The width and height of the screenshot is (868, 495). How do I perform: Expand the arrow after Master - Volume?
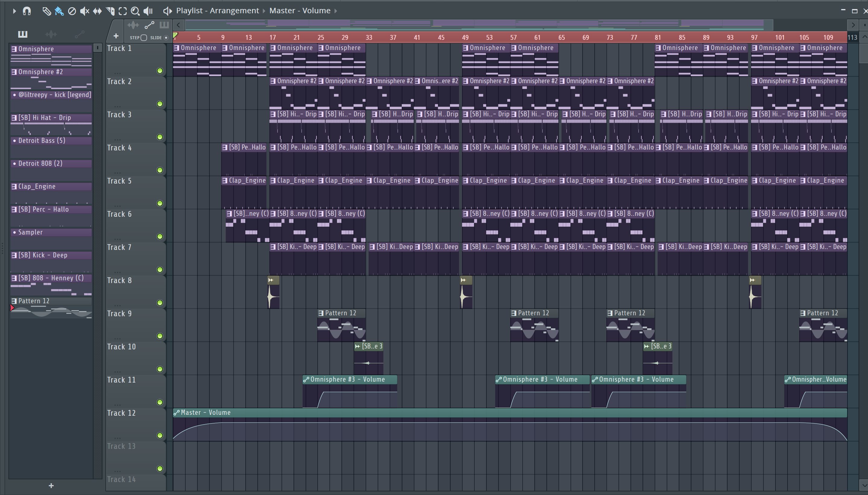[336, 11]
